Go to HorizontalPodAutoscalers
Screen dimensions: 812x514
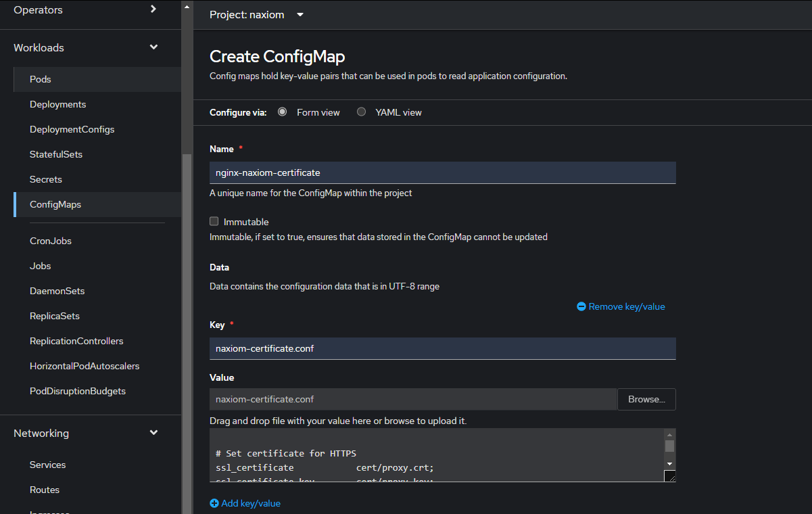(x=97, y=366)
